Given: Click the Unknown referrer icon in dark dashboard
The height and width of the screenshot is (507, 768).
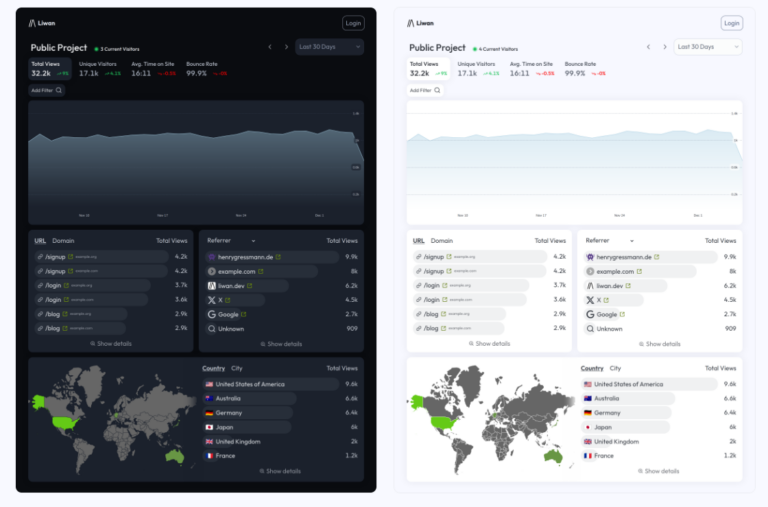Looking at the screenshot, I should tap(212, 329).
